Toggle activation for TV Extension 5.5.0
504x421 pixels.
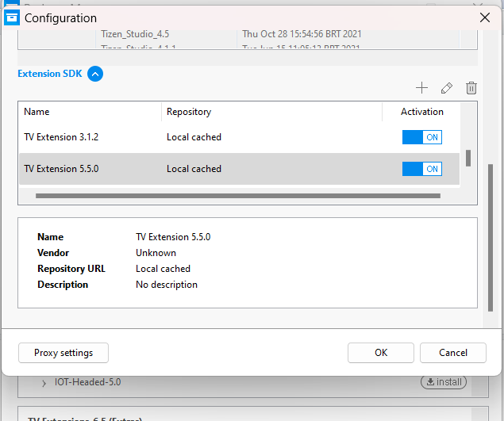click(x=422, y=169)
